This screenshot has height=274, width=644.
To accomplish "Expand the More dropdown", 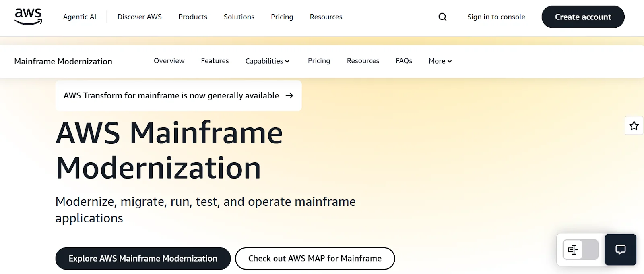I will pos(440,61).
